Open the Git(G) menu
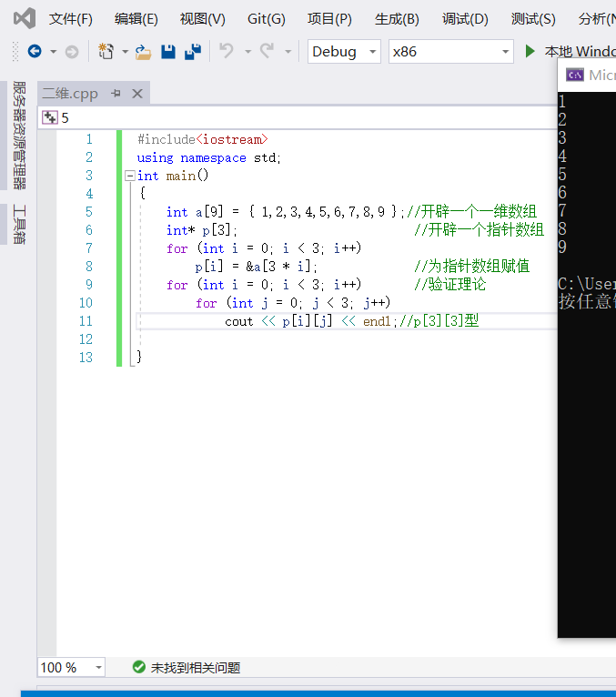The image size is (616, 697). (x=267, y=19)
